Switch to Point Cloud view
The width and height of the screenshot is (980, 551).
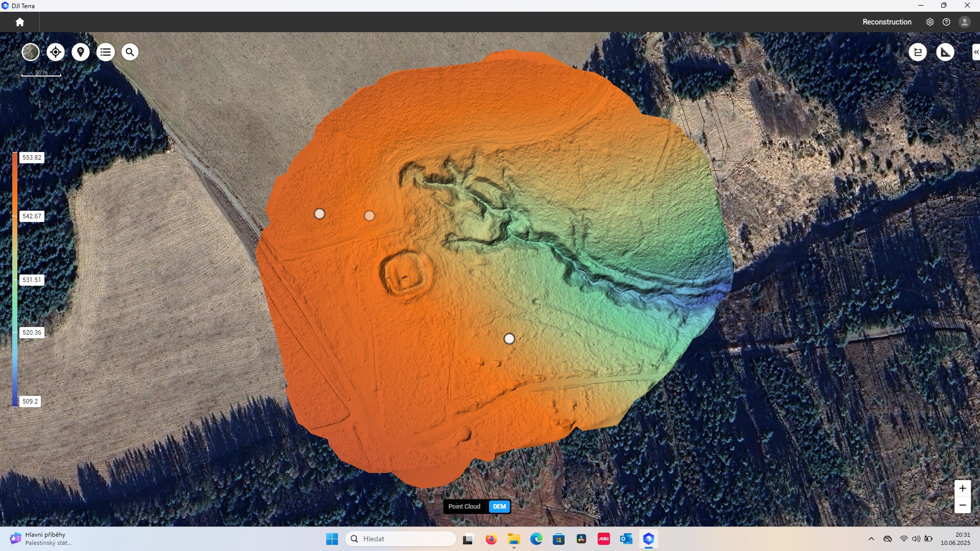tap(464, 507)
